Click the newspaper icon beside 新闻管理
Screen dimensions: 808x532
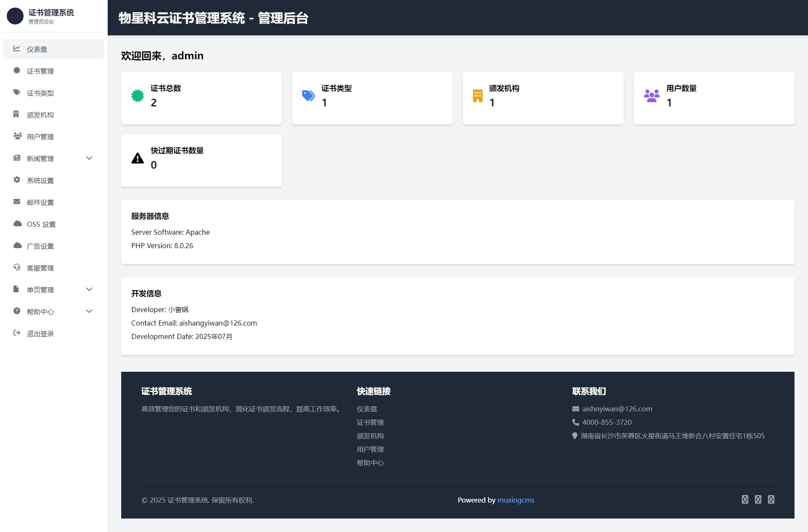coord(17,158)
